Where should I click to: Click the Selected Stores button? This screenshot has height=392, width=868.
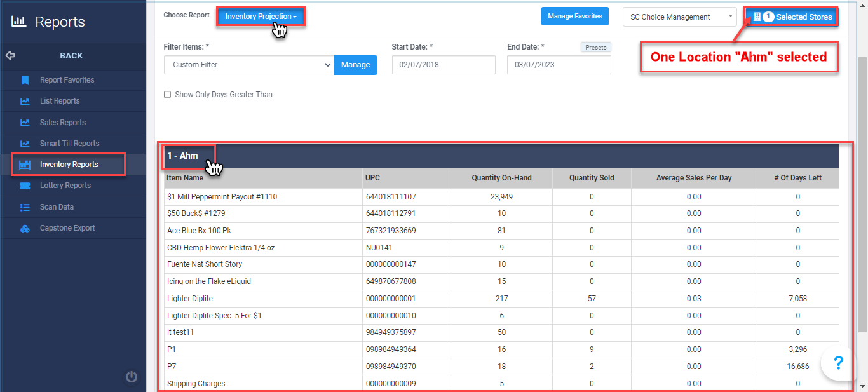pos(792,17)
